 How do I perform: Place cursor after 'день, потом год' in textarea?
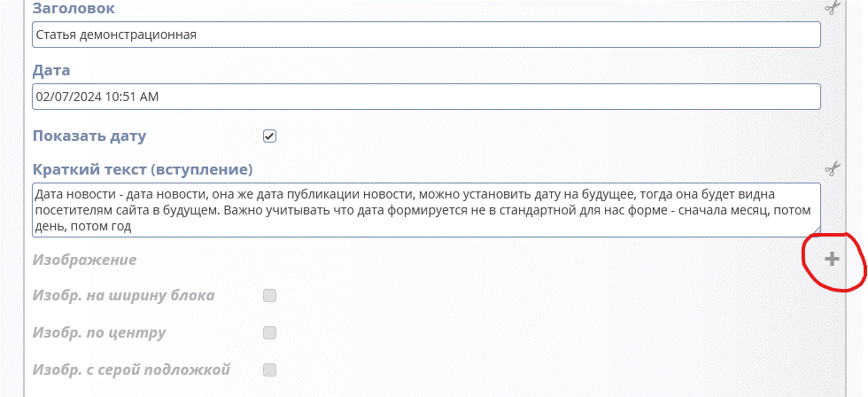[132, 227]
